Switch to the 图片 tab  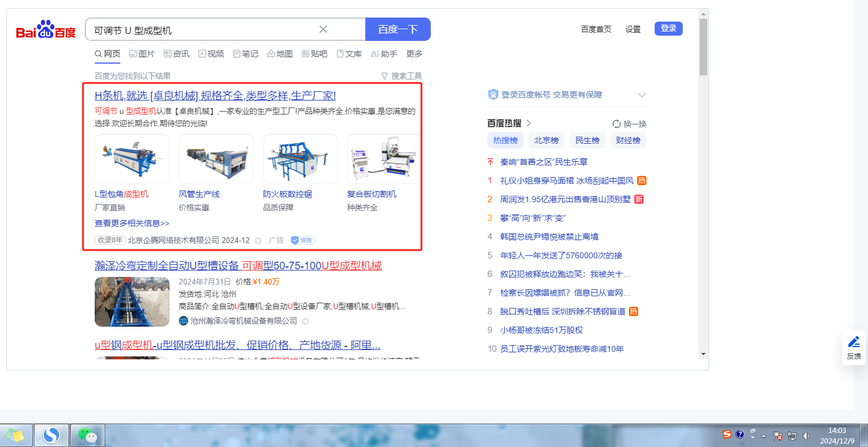pos(142,54)
